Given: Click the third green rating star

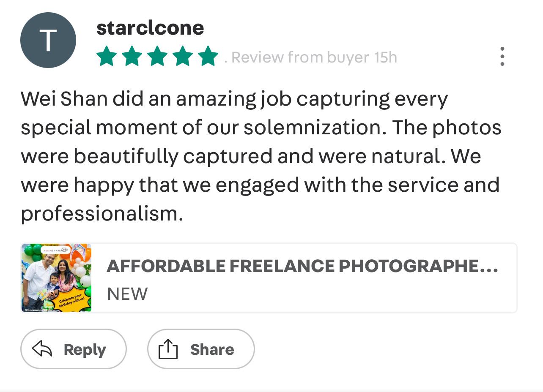Looking at the screenshot, I should (157, 57).
